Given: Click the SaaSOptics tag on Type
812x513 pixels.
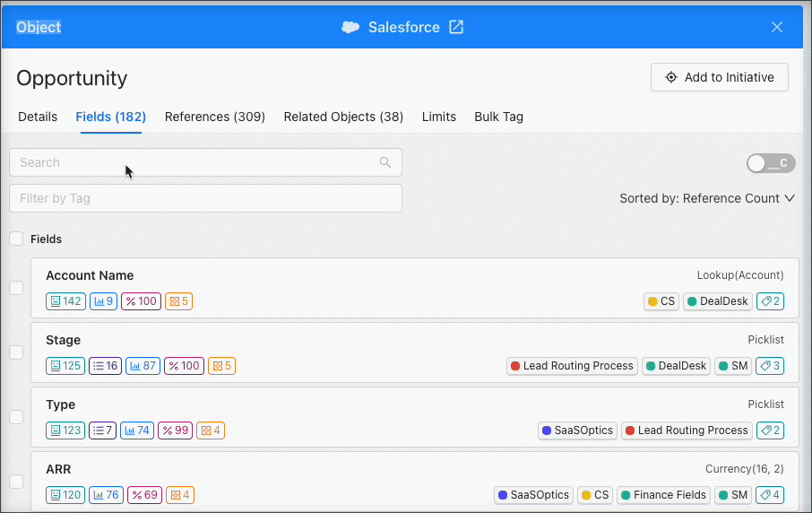Looking at the screenshot, I should point(577,430).
